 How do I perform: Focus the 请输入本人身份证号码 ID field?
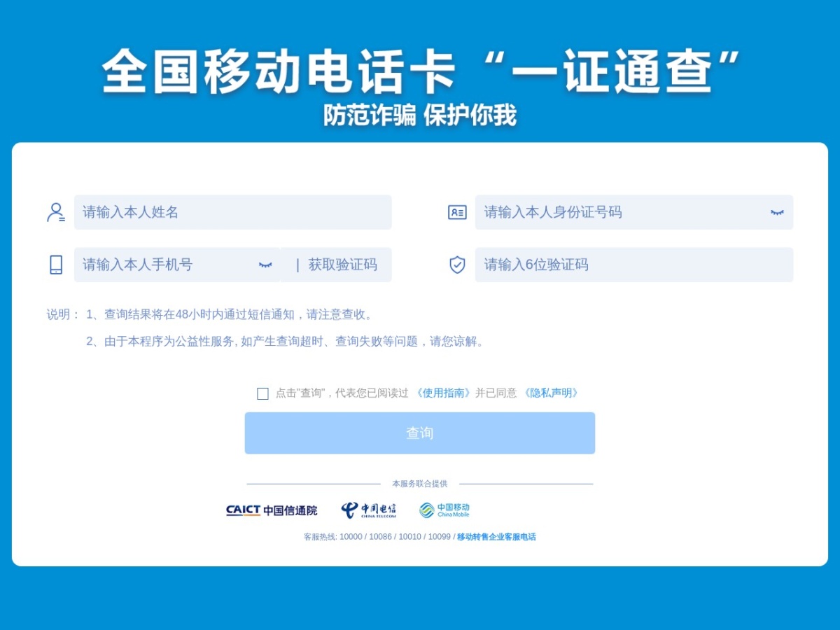click(634, 212)
